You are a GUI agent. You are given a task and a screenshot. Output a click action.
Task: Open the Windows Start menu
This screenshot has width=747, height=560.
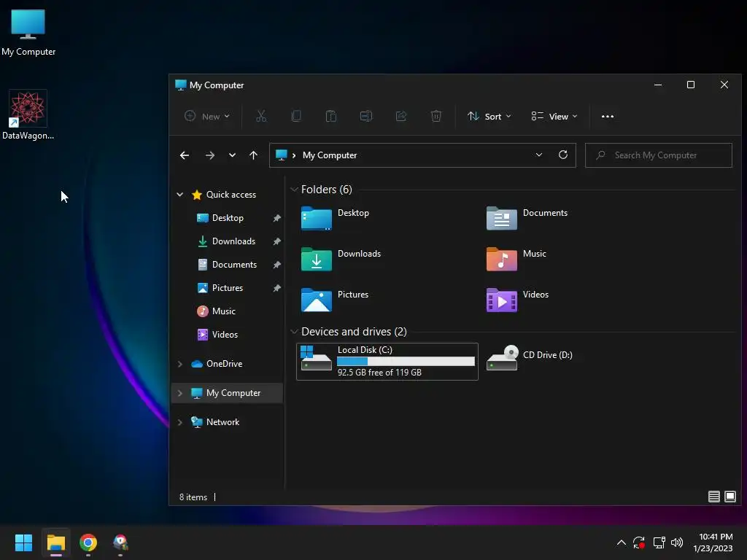click(23, 542)
